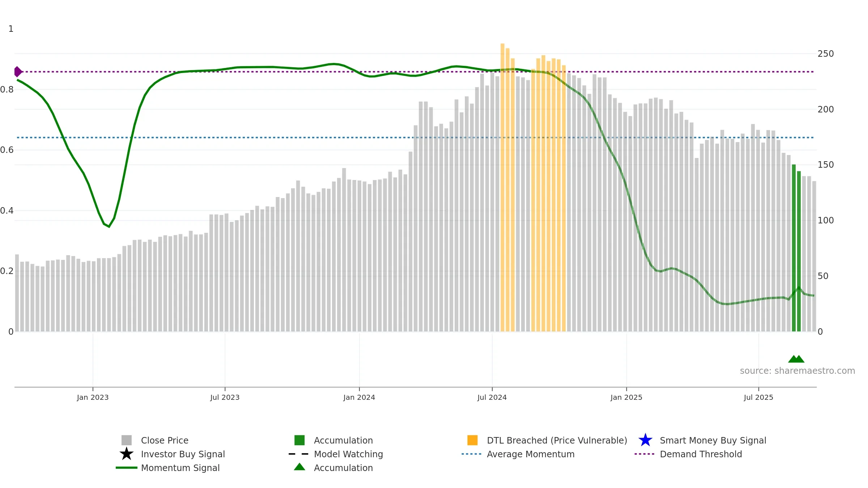Click the dotted Average Momentum legend icon
Image resolution: width=868 pixels, height=488 pixels.
[472, 454]
